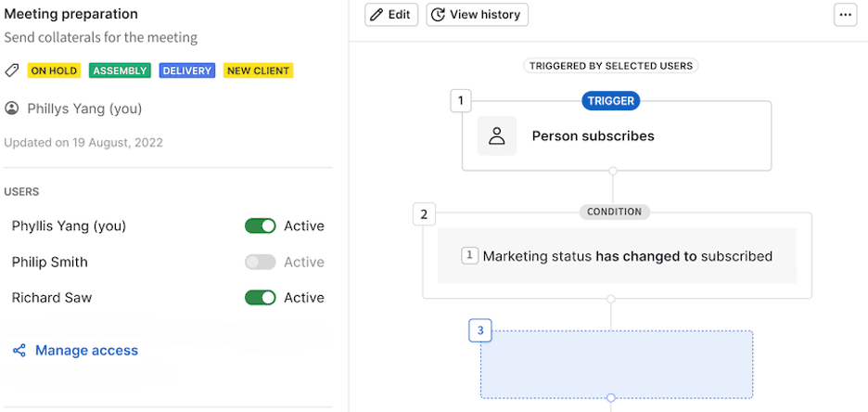Click the share icon next to Manage access
The width and height of the screenshot is (868, 412).
pos(19,351)
